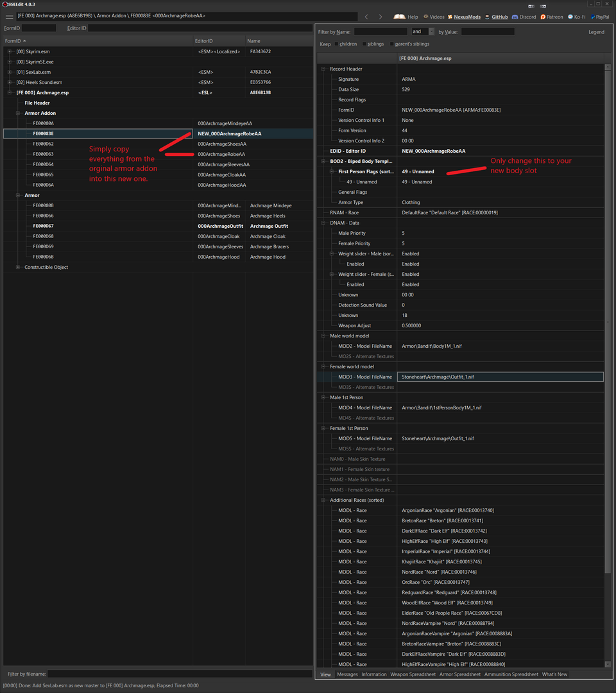Open the Patreon link
The image size is (616, 693).
tap(554, 17)
